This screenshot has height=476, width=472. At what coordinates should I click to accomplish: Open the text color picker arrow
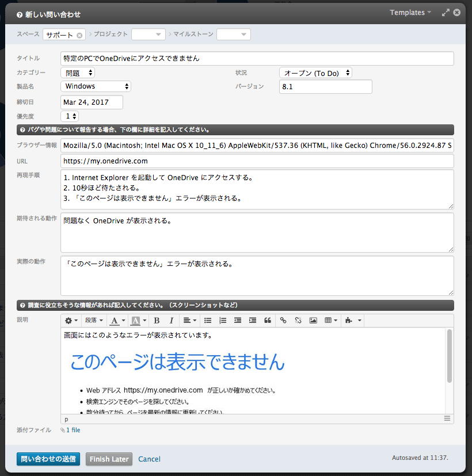point(124,321)
